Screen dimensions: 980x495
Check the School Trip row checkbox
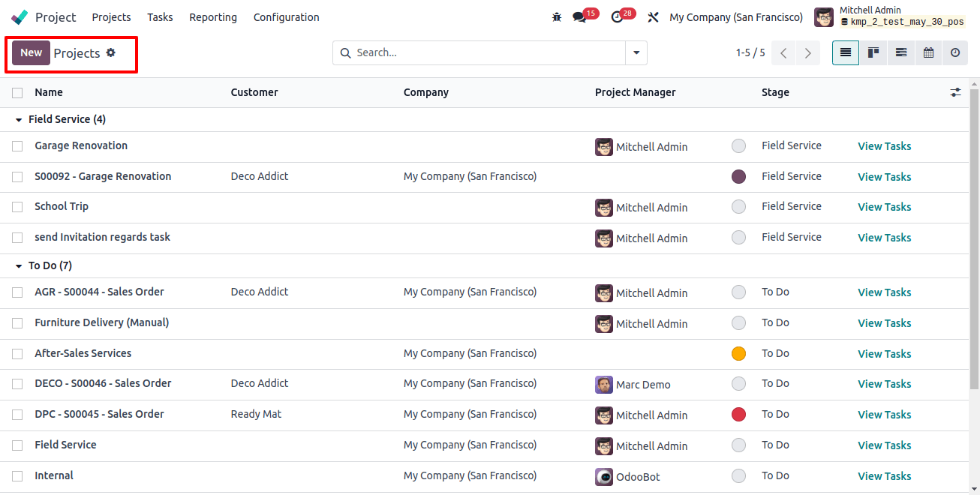click(17, 207)
